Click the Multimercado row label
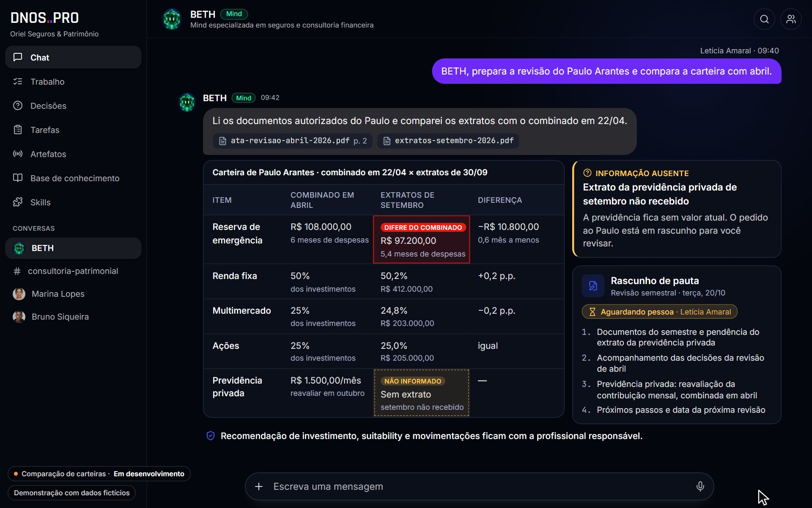The width and height of the screenshot is (812, 508). [x=241, y=311]
